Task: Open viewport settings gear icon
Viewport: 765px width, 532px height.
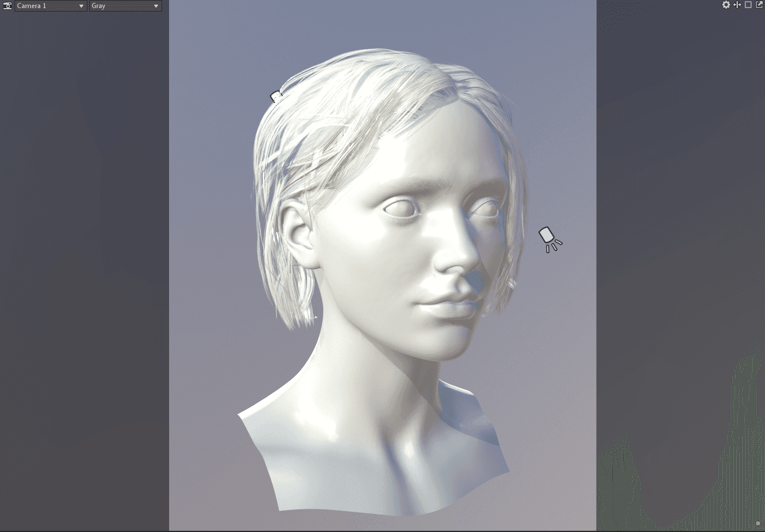Action: [726, 5]
